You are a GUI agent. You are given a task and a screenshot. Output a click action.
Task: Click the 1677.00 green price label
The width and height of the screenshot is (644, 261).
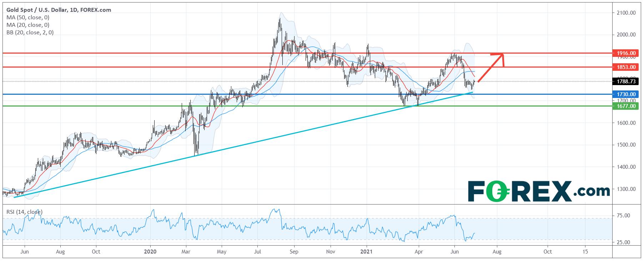point(626,106)
